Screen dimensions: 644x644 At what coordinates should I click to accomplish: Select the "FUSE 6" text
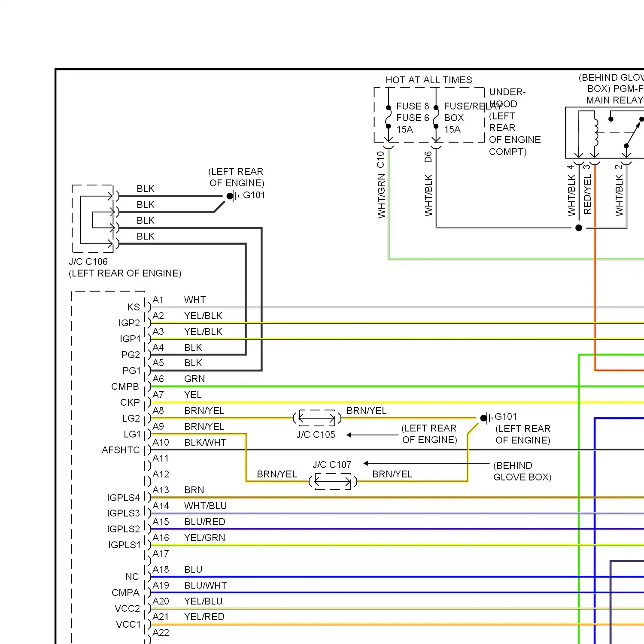(413, 118)
